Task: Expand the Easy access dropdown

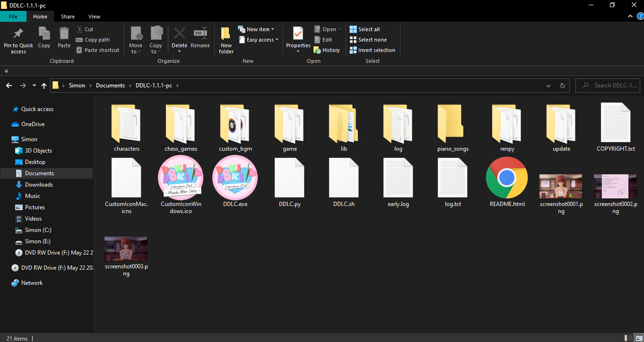Action: (259, 40)
